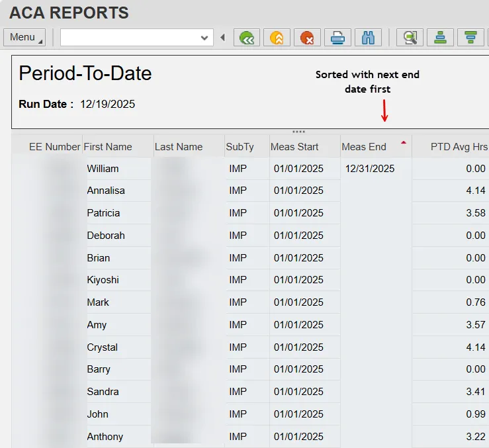Click the Sort Descending toolbar icon

coord(470,38)
